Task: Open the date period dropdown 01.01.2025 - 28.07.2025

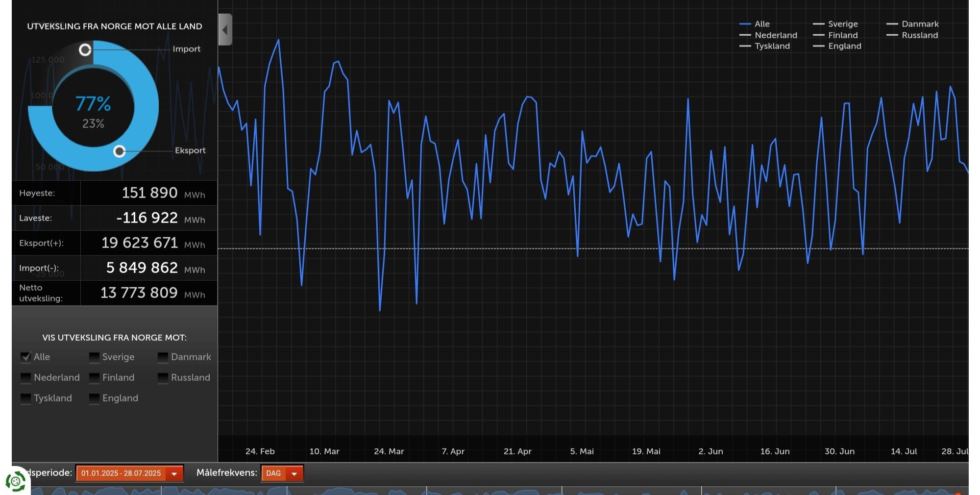Action: pos(129,473)
